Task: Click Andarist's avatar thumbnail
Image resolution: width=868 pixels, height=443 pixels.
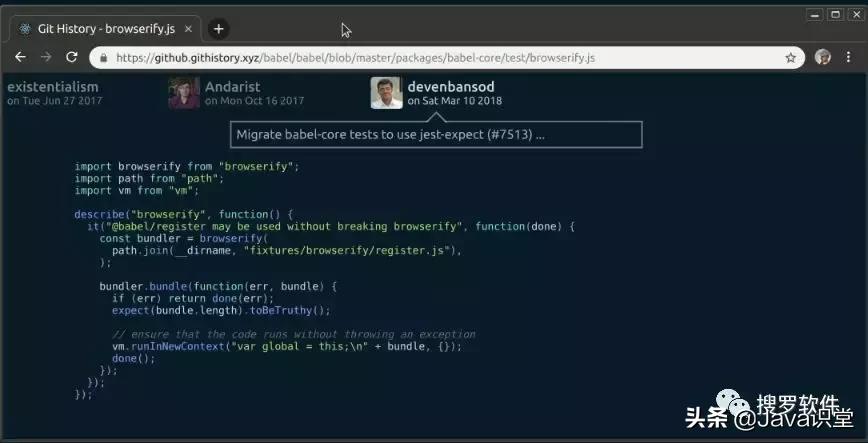Action: [x=184, y=92]
